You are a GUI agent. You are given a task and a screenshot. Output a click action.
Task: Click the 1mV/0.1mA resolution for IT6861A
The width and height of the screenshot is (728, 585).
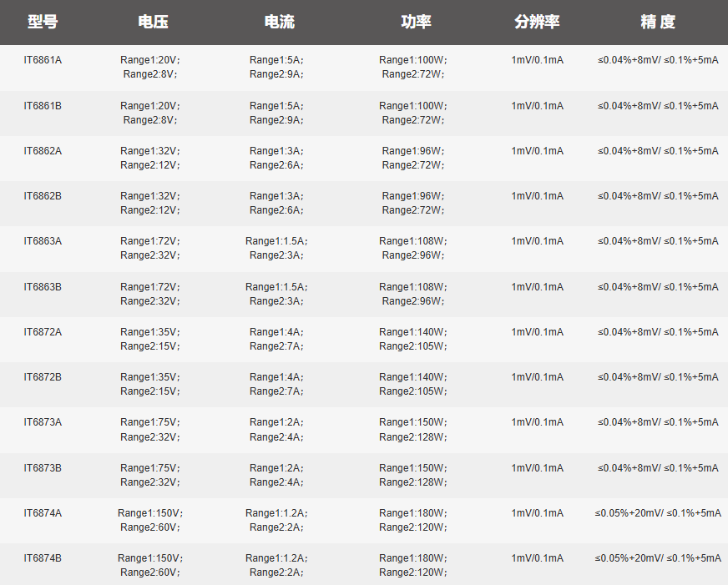point(537,60)
